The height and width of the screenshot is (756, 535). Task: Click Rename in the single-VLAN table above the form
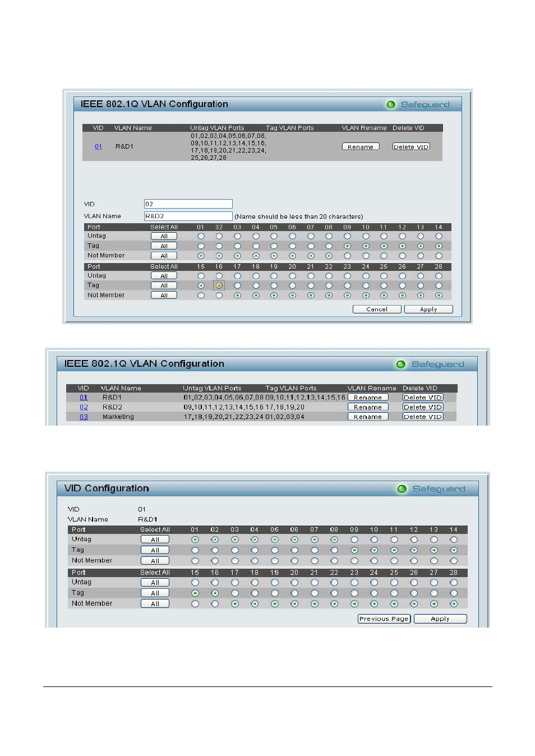[x=361, y=147]
